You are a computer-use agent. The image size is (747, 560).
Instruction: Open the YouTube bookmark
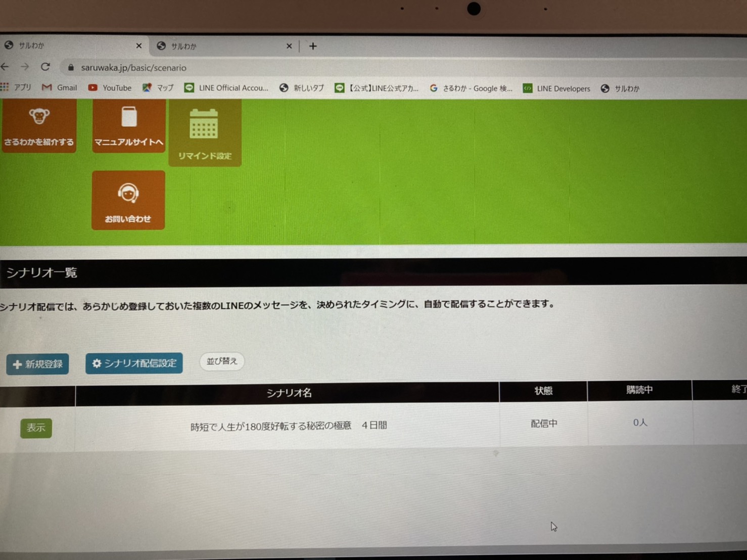pyautogui.click(x=110, y=88)
